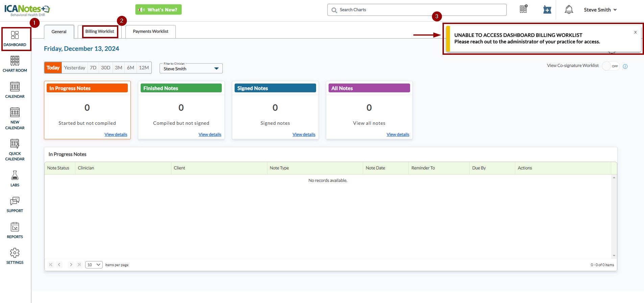Click View details under Finished Notes
The image size is (644, 303).
click(210, 135)
